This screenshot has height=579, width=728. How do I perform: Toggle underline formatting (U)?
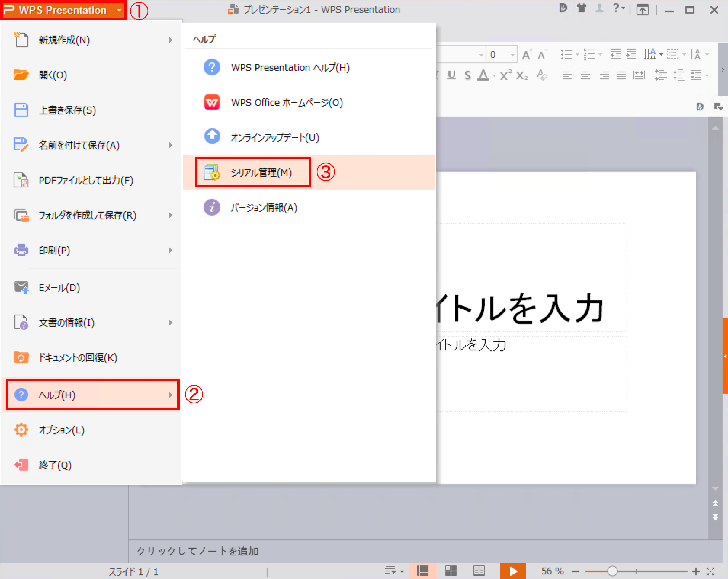pyautogui.click(x=452, y=75)
